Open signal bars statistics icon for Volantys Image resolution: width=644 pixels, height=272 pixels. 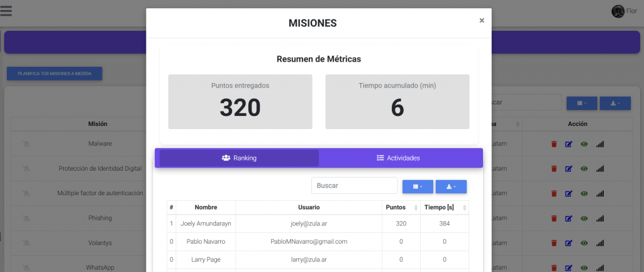coord(600,242)
